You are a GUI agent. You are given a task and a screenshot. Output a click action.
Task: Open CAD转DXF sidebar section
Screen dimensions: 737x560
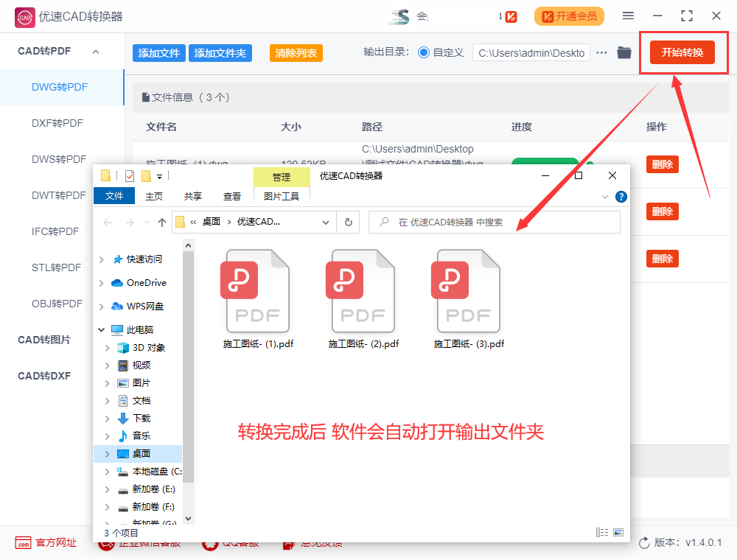coord(44,376)
